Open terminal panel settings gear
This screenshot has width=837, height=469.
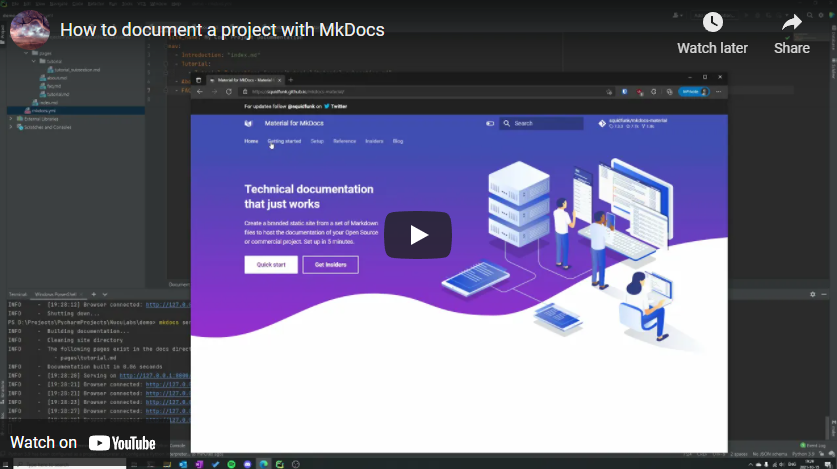point(812,295)
